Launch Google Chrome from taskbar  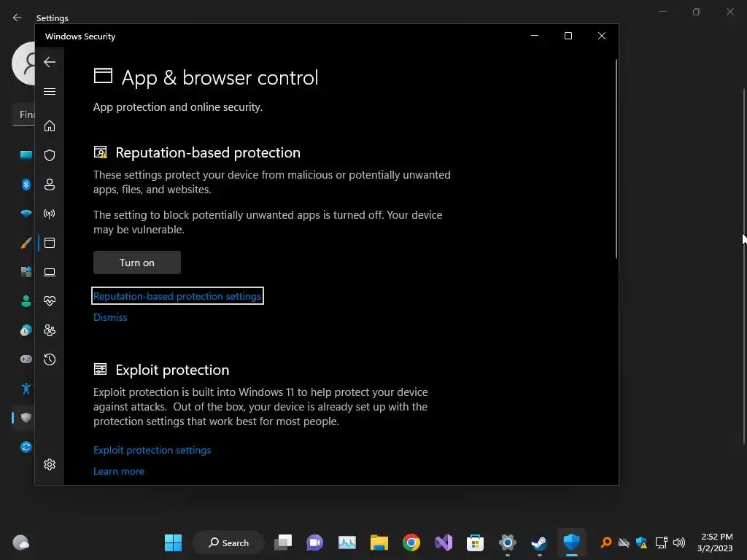pos(411,542)
